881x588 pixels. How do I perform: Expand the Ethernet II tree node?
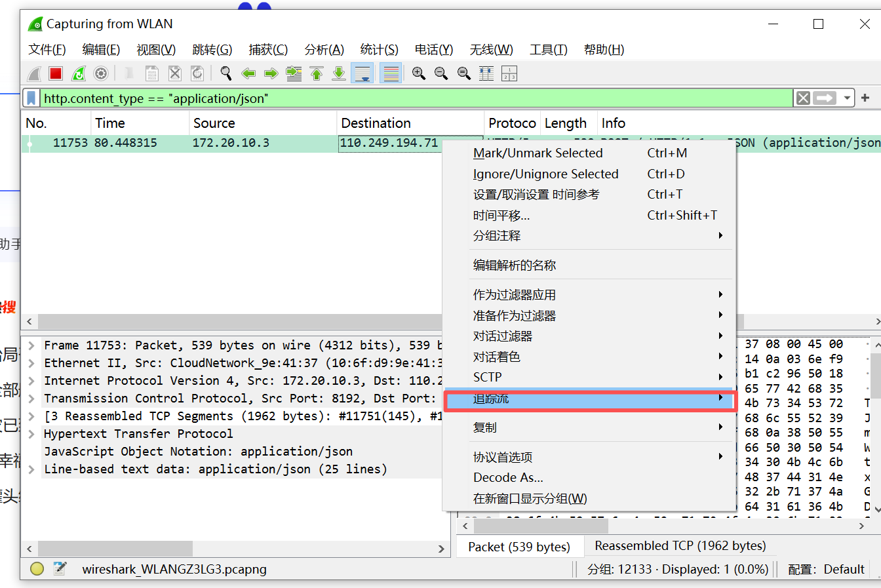pos(31,363)
